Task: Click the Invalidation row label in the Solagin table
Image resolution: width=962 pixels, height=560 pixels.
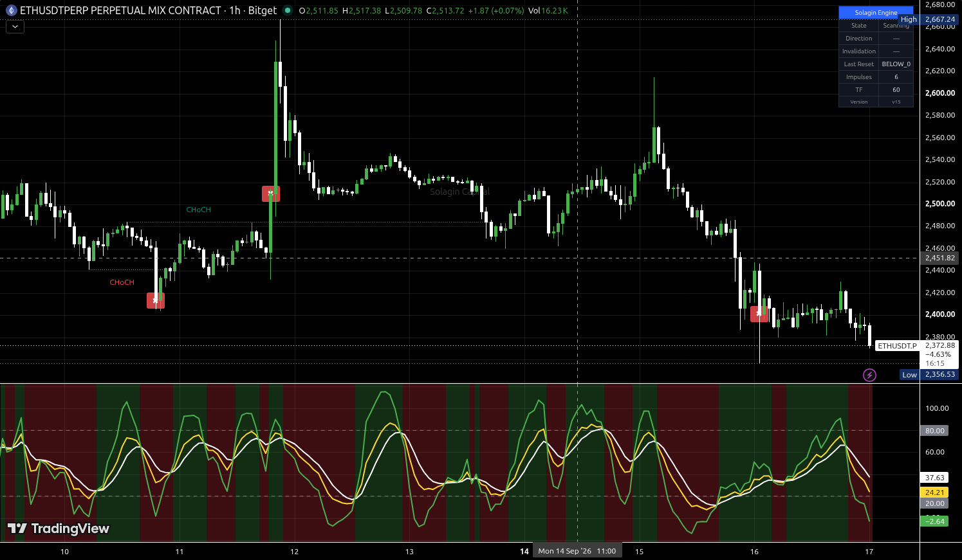Action: coord(859,51)
